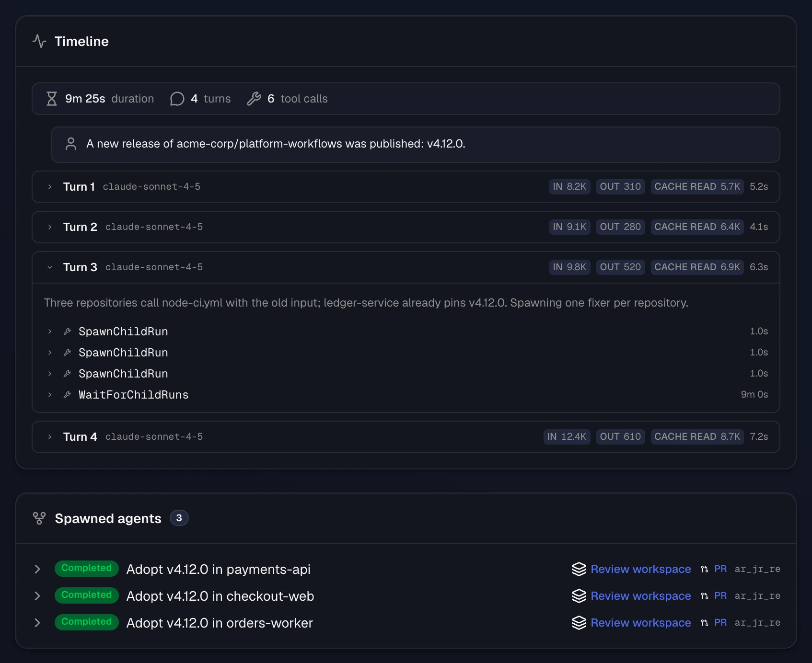
Task: Expand the checkout-web spawned agent row
Action: tap(37, 596)
